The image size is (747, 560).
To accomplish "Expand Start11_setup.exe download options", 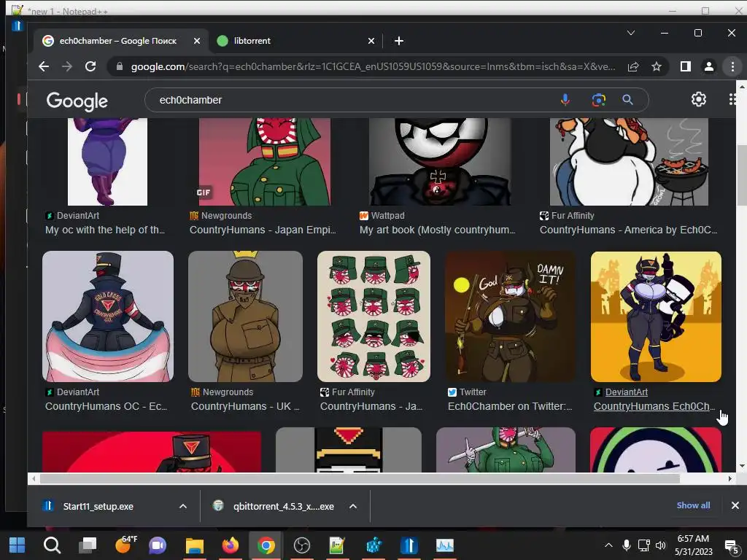I will 183,506.
